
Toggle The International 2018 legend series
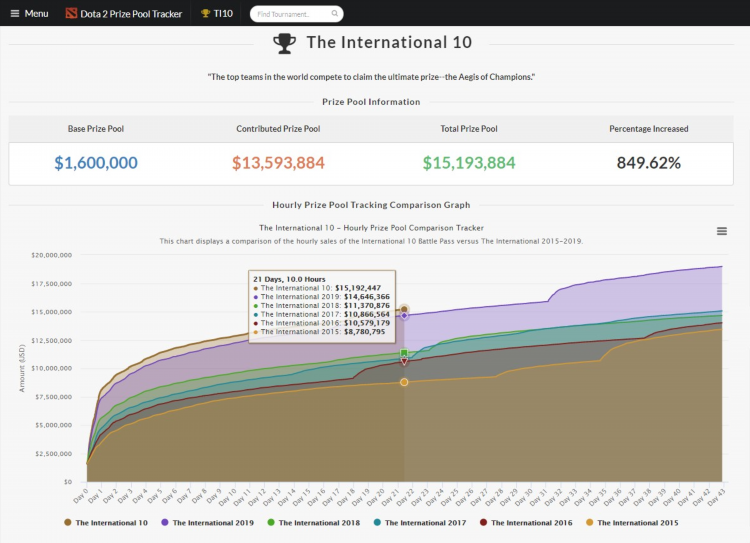[x=314, y=523]
